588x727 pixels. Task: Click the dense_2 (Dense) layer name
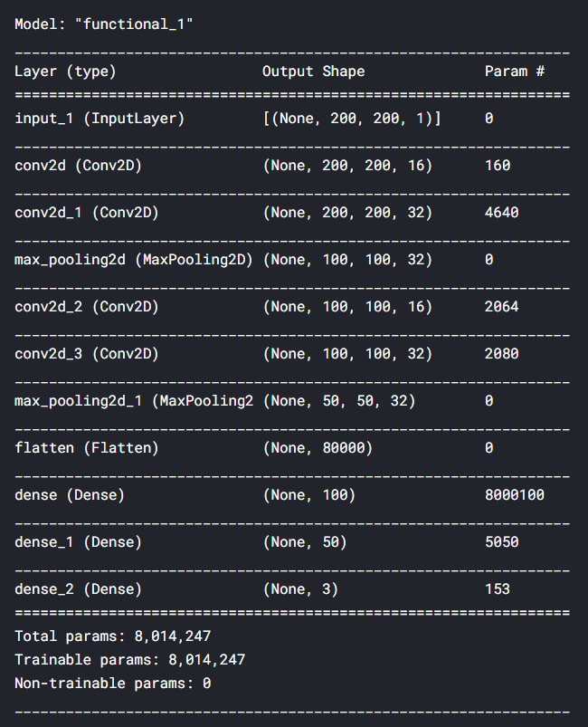78,588
